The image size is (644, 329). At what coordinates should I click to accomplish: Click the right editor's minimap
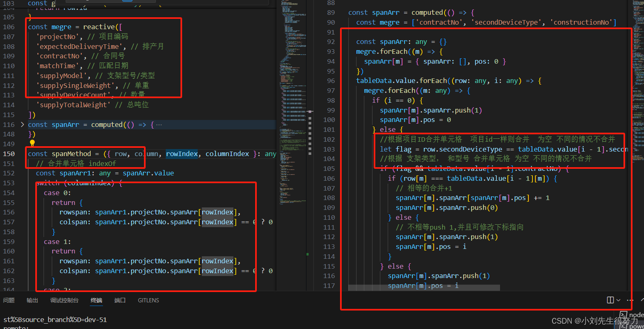click(637, 82)
